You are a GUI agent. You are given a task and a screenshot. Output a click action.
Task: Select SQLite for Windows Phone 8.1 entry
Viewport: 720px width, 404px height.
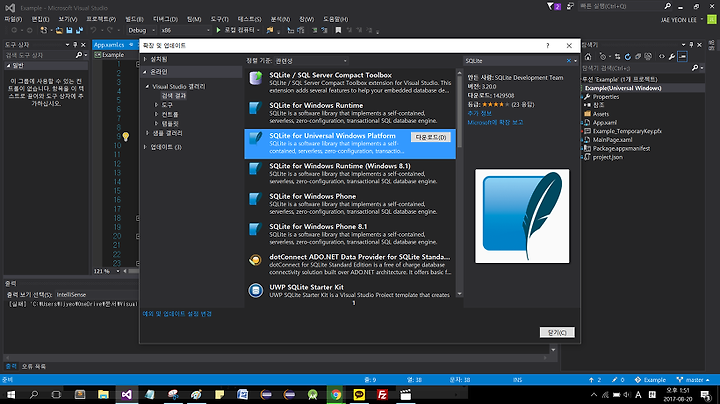pos(350,234)
